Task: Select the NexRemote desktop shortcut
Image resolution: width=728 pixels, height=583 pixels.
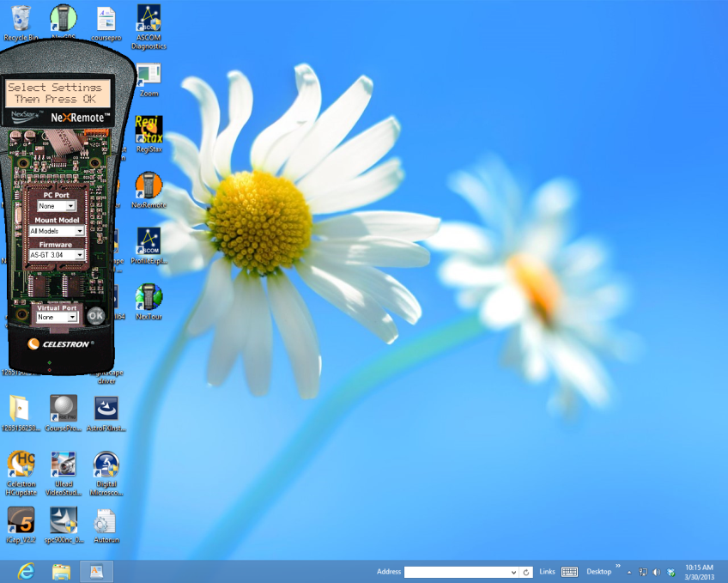Action: point(149,190)
